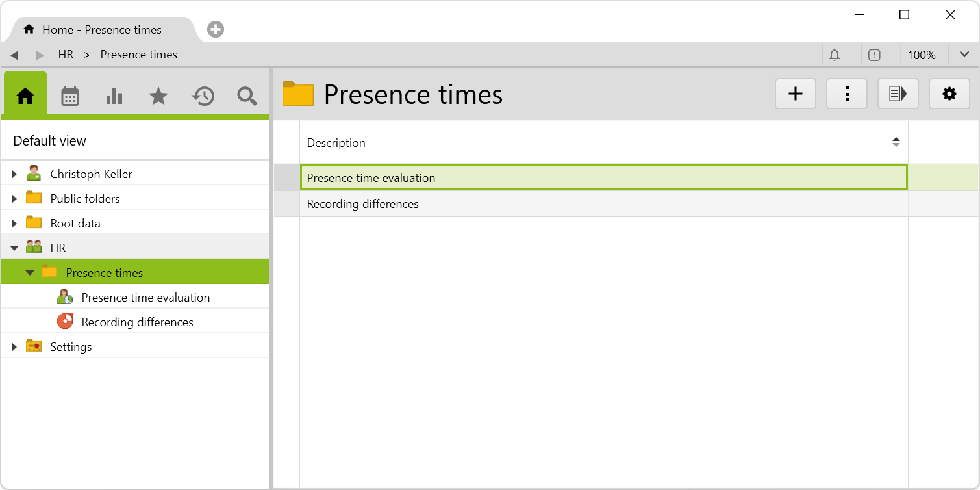Collapse the HR tree node
The width and height of the screenshot is (980, 490).
pos(14,248)
